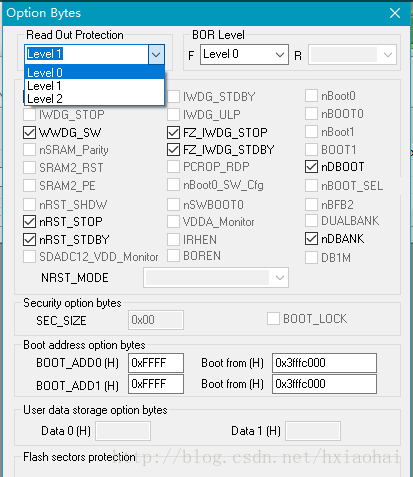This screenshot has height=477, width=413.
Task: Click the SEC_SIZE input field
Action: point(156,320)
